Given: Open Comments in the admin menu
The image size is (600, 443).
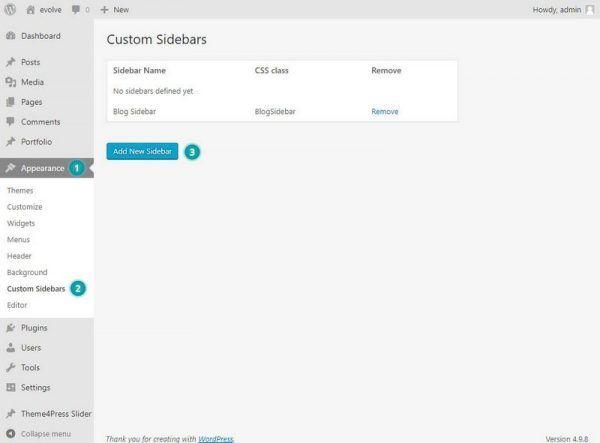Looking at the screenshot, I should (41, 122).
